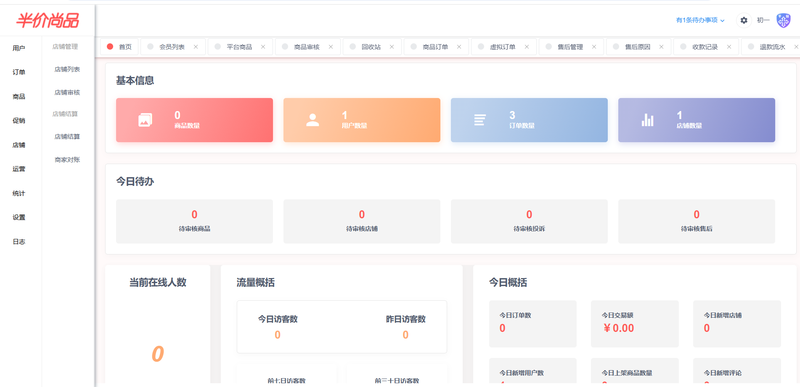The image size is (800, 387).
Task: Switch to the 回收站 tab
Action: 371,47
